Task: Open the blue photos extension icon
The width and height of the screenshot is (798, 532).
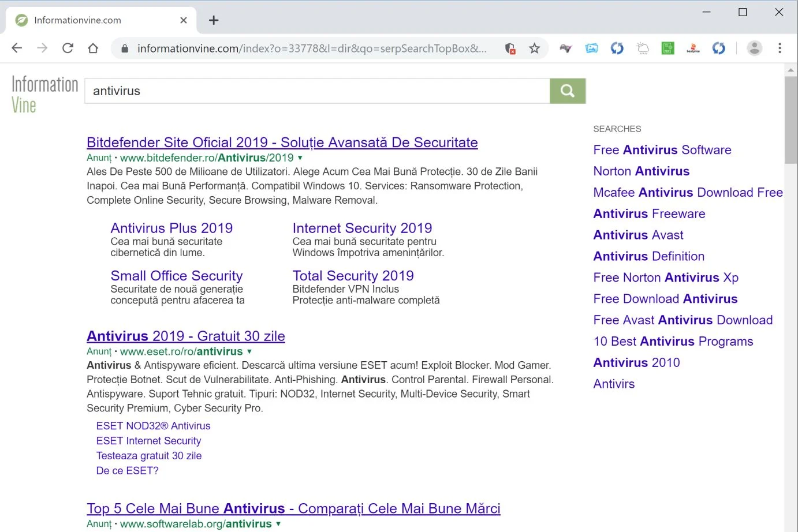Action: pyautogui.click(x=591, y=48)
